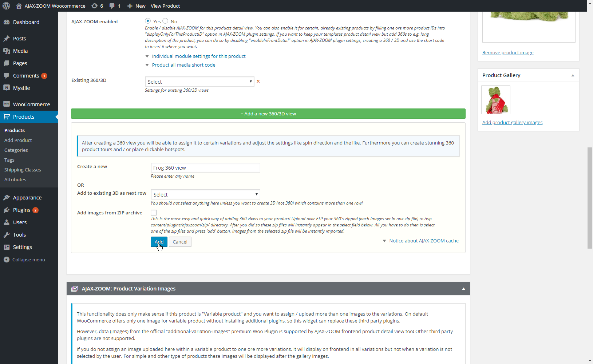593x364 pixels.
Task: Click the Remove product image link
Action: coord(508,52)
